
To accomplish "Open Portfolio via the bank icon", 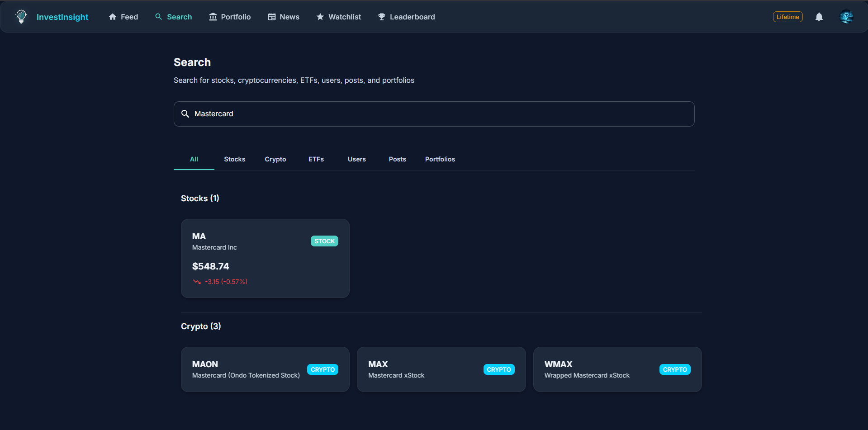I will coord(212,16).
